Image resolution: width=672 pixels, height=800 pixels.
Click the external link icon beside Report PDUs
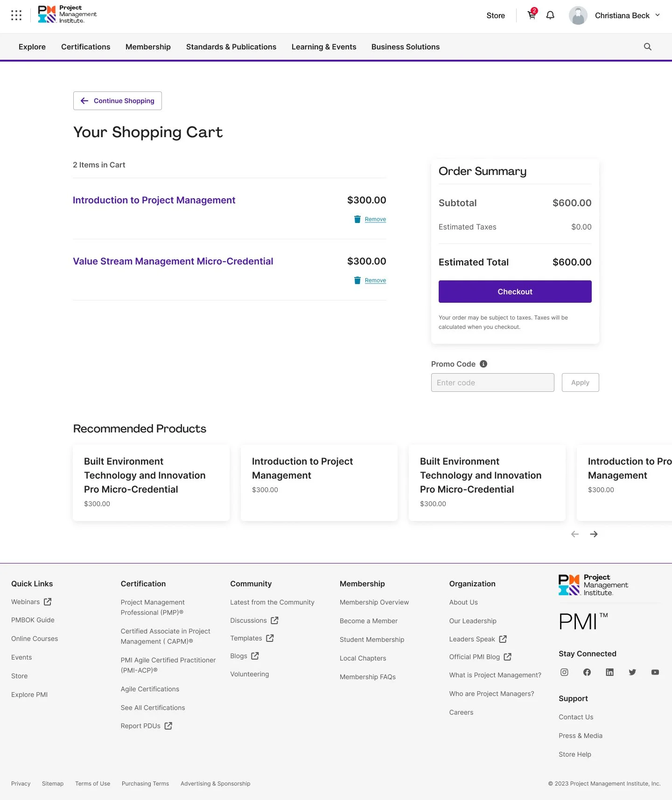coord(168,726)
